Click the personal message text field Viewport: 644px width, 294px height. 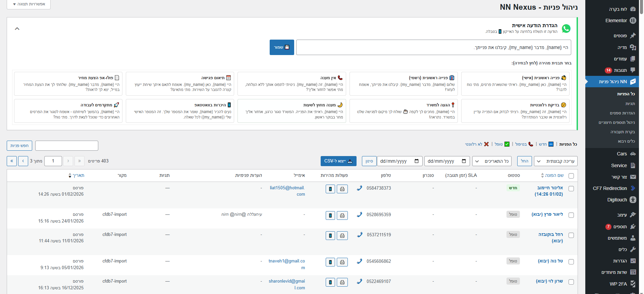433,47
